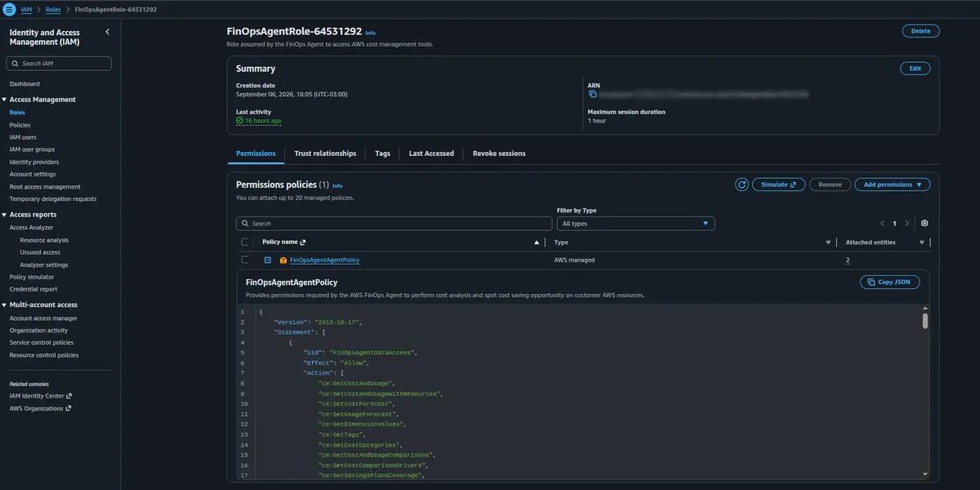Switch to the Trust relationships tab
This screenshot has width=980, height=490.
325,154
